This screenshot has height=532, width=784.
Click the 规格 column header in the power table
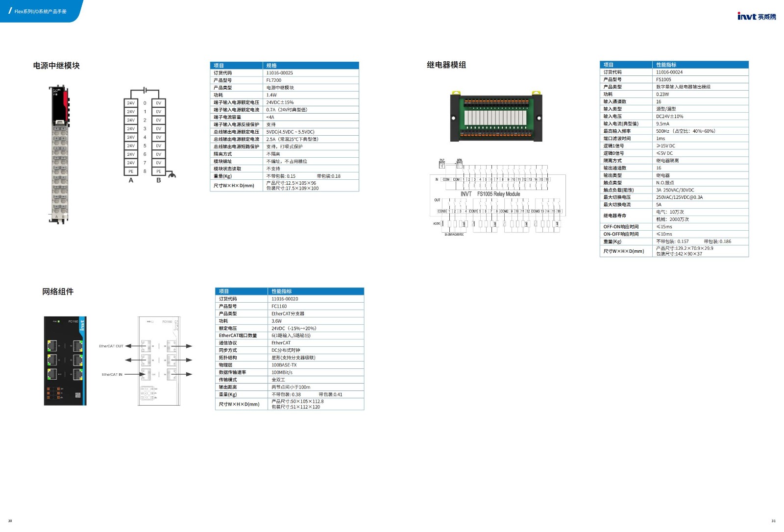[271, 66]
